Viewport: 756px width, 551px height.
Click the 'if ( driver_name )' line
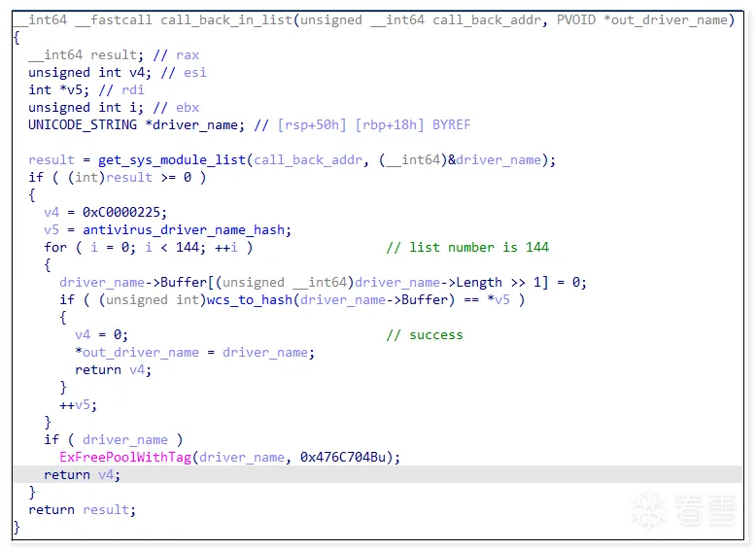pos(114,440)
